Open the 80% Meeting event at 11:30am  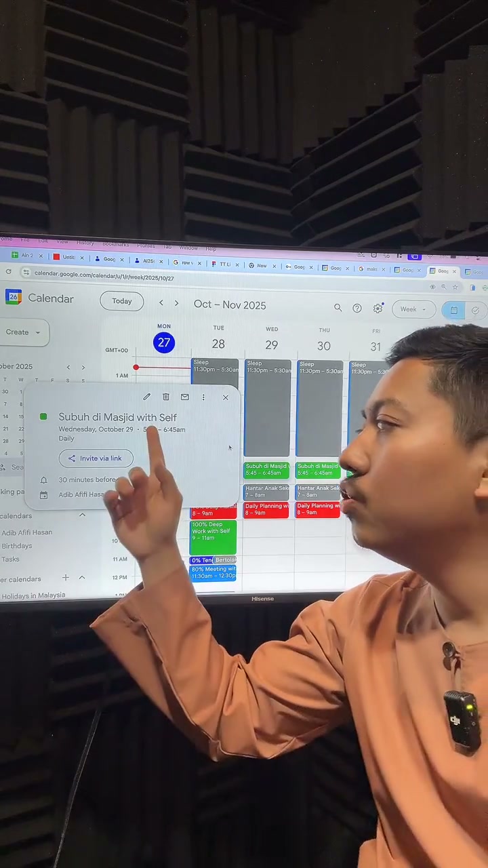coord(213,573)
